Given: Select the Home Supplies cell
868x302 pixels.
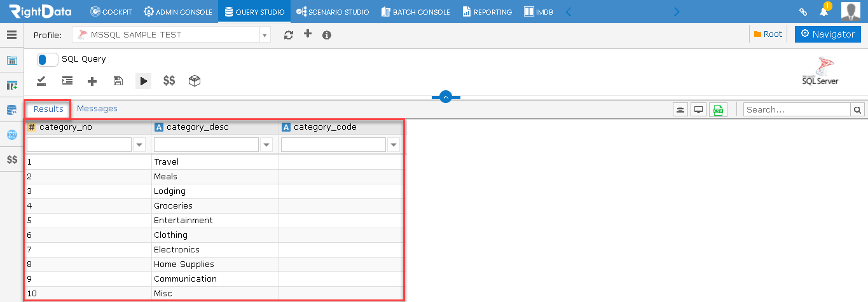Looking at the screenshot, I should [215, 264].
